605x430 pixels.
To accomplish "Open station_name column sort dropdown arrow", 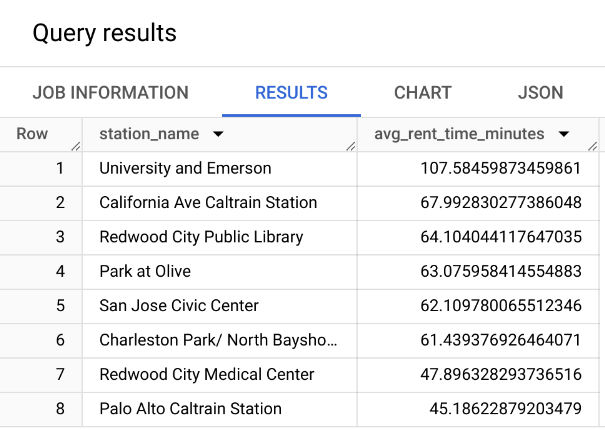I will (x=218, y=134).
